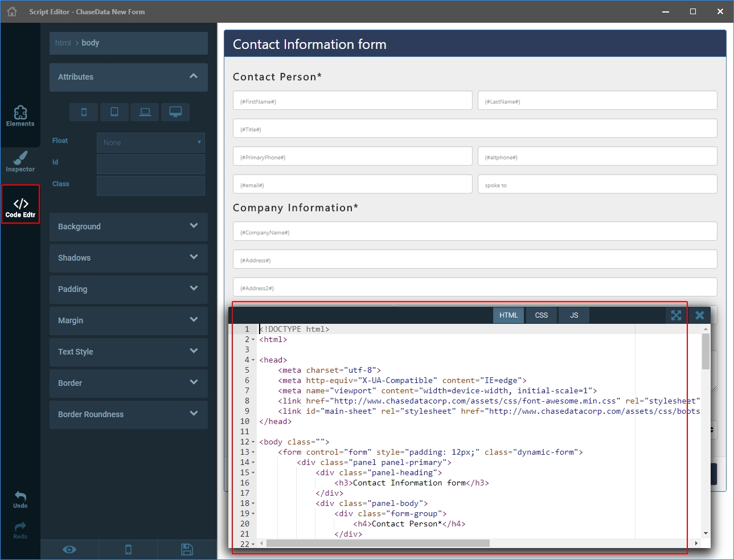Select body in the breadcrumb
Screen dimensions: 734x560
pos(91,43)
